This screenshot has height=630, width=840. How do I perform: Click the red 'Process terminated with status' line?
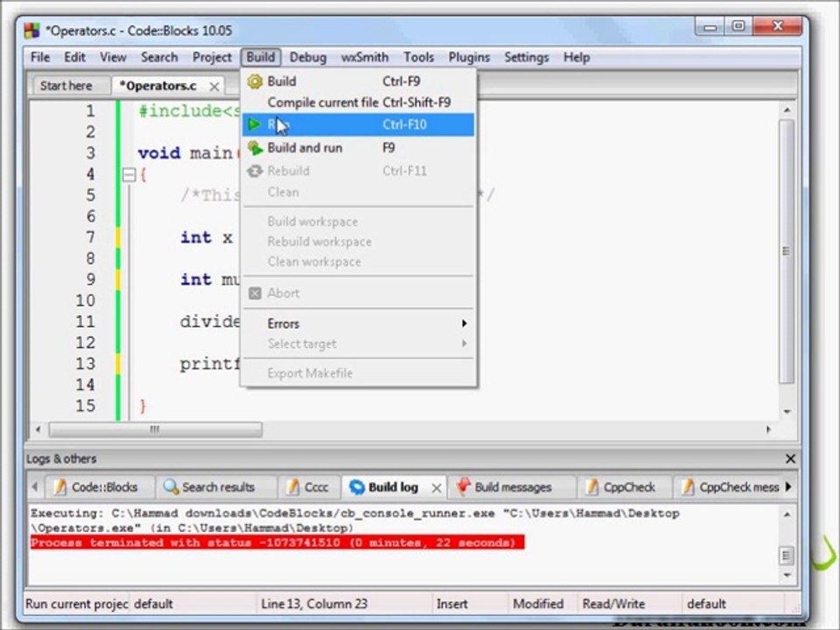pos(277,542)
